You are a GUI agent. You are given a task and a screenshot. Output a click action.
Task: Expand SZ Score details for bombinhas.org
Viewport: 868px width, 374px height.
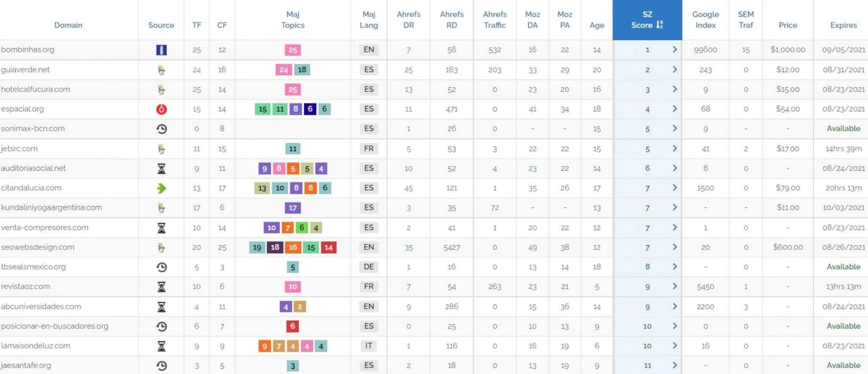[x=674, y=50]
